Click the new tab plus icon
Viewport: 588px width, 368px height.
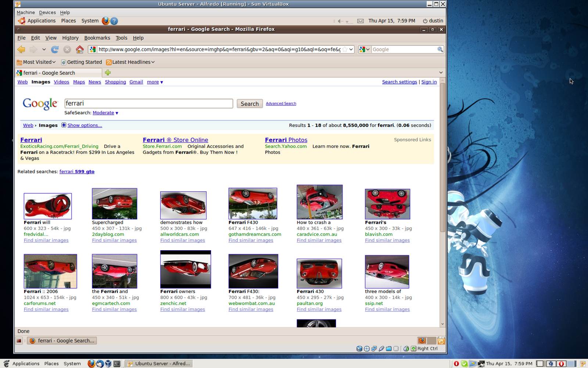(x=108, y=72)
